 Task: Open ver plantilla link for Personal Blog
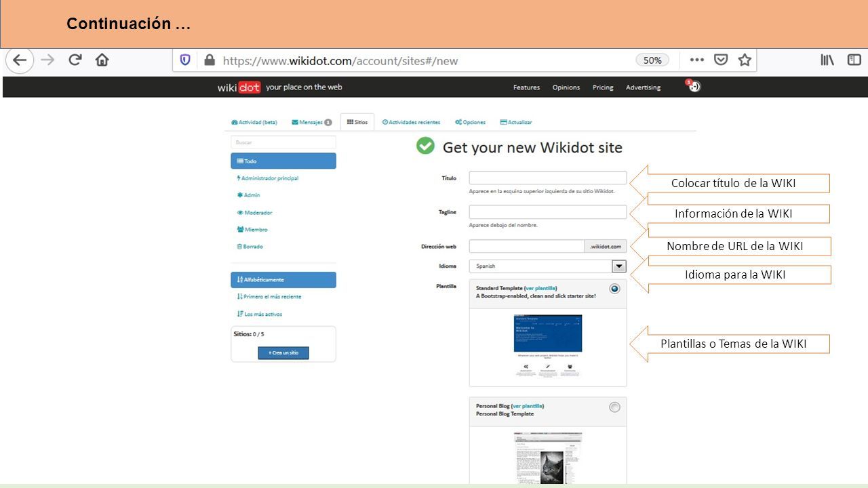coord(528,406)
